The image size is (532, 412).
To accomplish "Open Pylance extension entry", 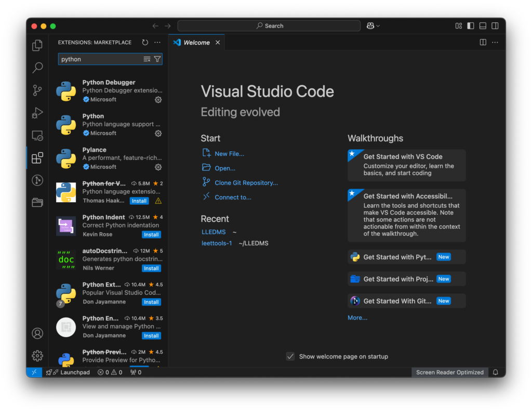I will [109, 158].
